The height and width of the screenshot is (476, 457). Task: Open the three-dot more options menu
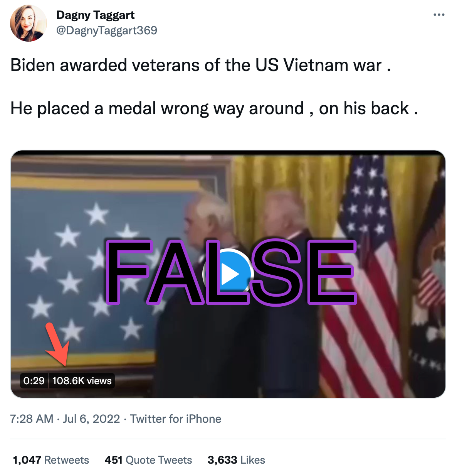click(439, 15)
